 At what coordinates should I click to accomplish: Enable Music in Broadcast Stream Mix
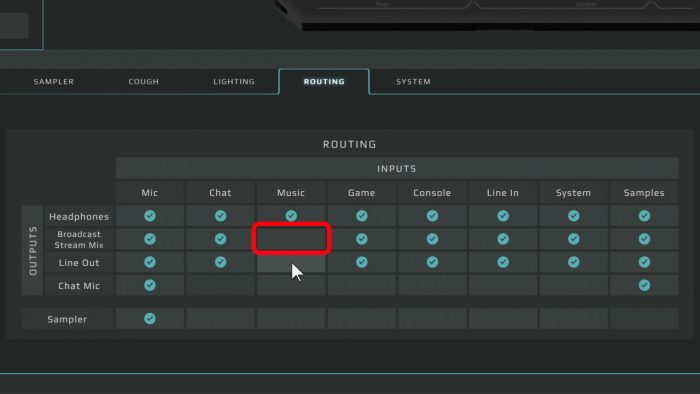point(291,239)
